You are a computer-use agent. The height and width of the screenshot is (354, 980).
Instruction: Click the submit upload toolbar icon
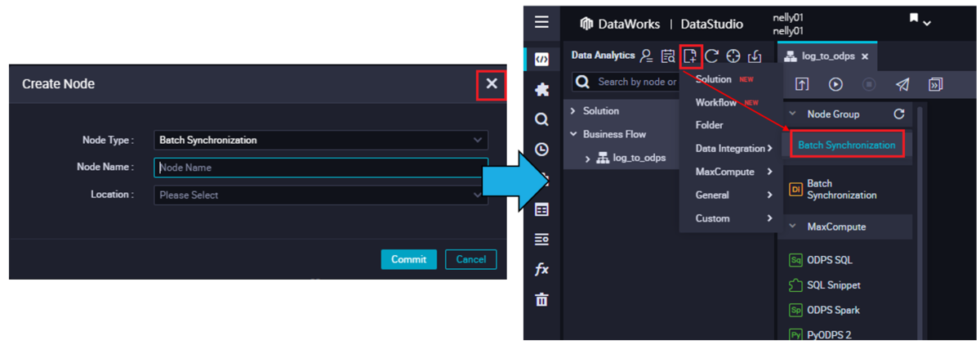point(802,84)
